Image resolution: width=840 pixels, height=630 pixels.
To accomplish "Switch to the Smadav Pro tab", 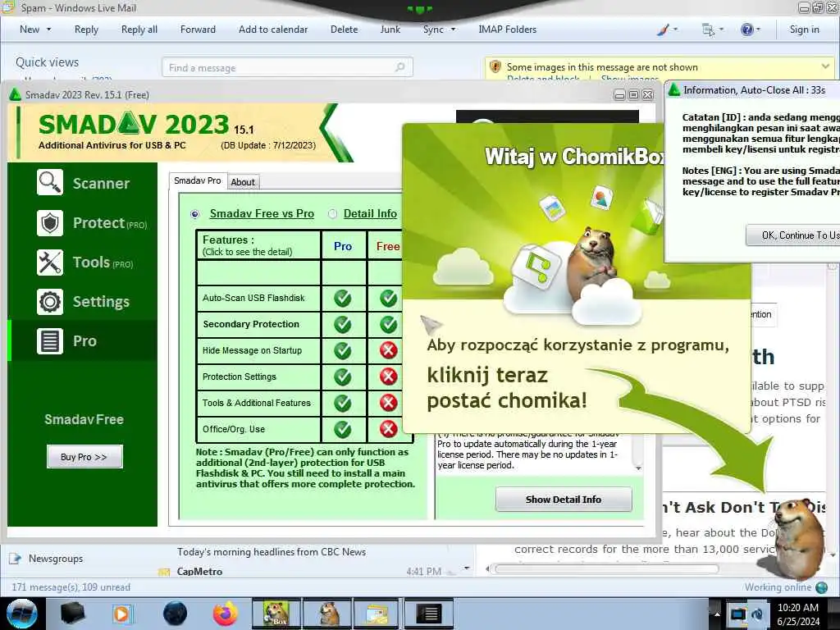I will point(198,181).
